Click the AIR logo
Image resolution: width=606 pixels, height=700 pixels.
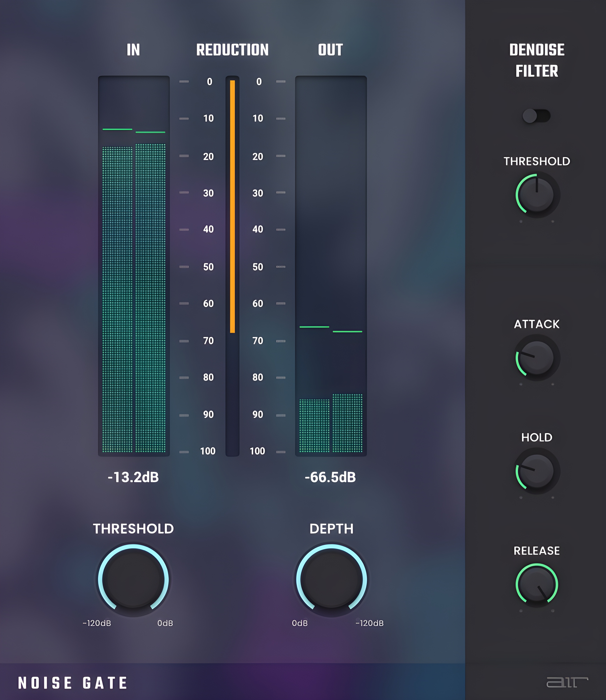567,682
